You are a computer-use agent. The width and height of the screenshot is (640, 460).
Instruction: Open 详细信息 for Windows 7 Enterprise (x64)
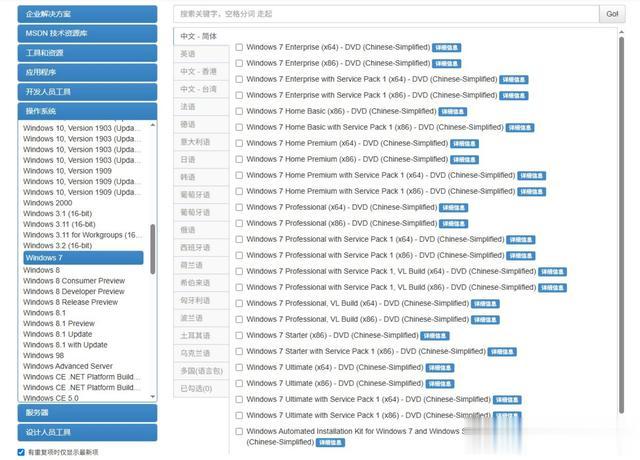[x=447, y=48]
